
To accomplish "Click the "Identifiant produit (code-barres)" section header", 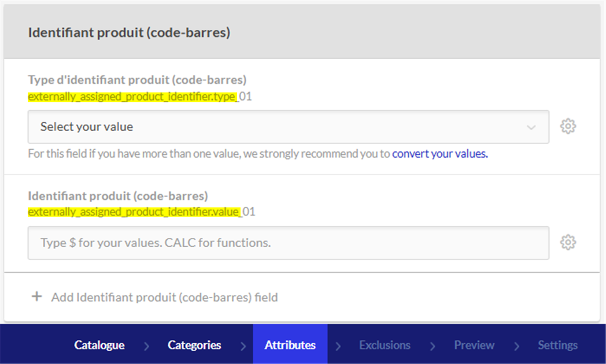I will (x=129, y=32).
